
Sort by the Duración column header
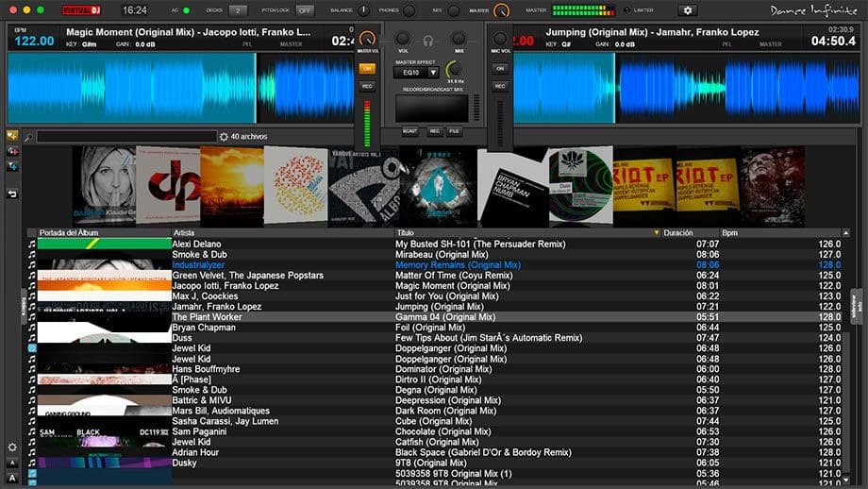691,232
